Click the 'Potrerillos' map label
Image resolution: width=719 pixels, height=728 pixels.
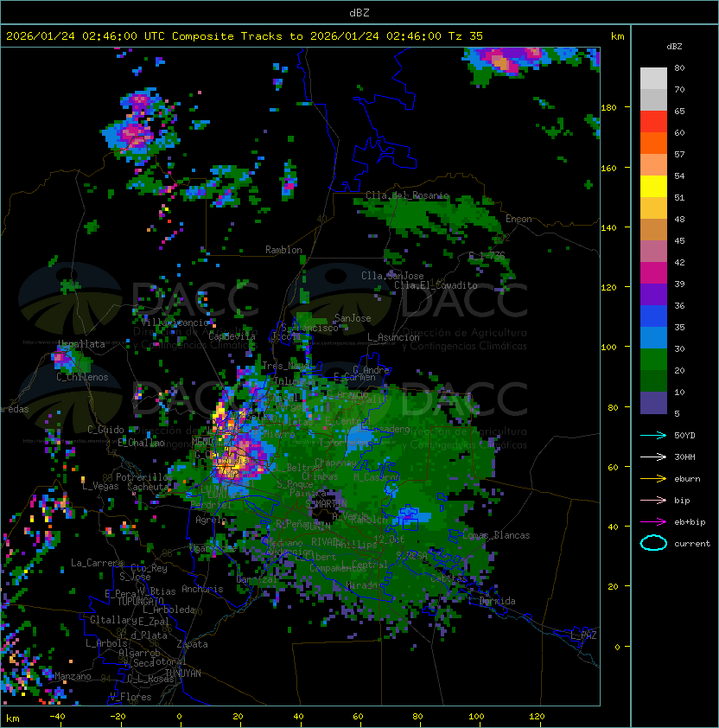pyautogui.click(x=144, y=476)
